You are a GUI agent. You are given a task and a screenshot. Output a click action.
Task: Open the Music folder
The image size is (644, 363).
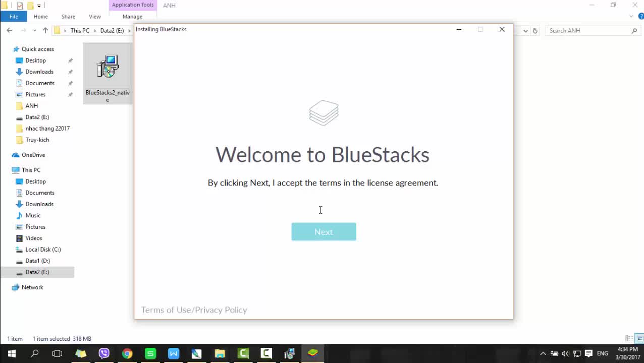pos(33,215)
